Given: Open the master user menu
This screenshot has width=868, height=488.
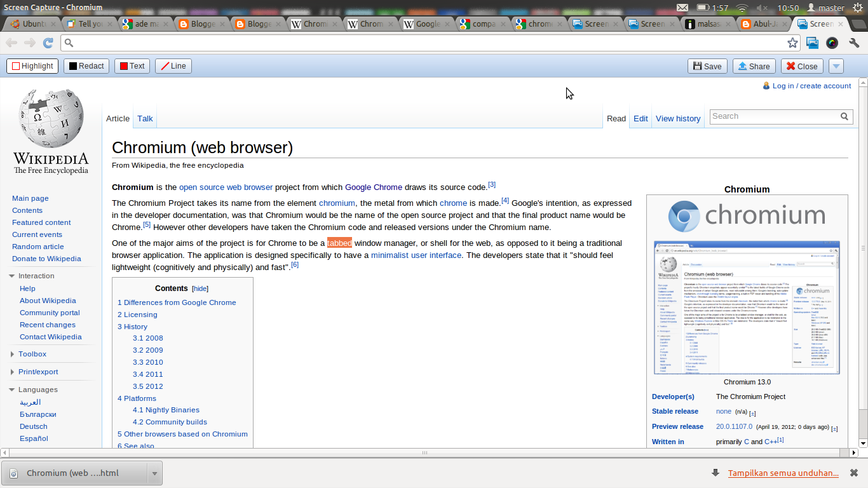Looking at the screenshot, I should [x=825, y=8].
